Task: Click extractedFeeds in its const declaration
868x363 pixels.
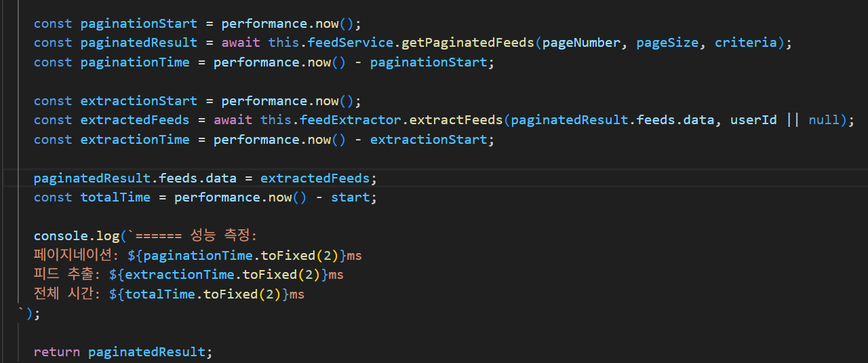Action: point(135,120)
